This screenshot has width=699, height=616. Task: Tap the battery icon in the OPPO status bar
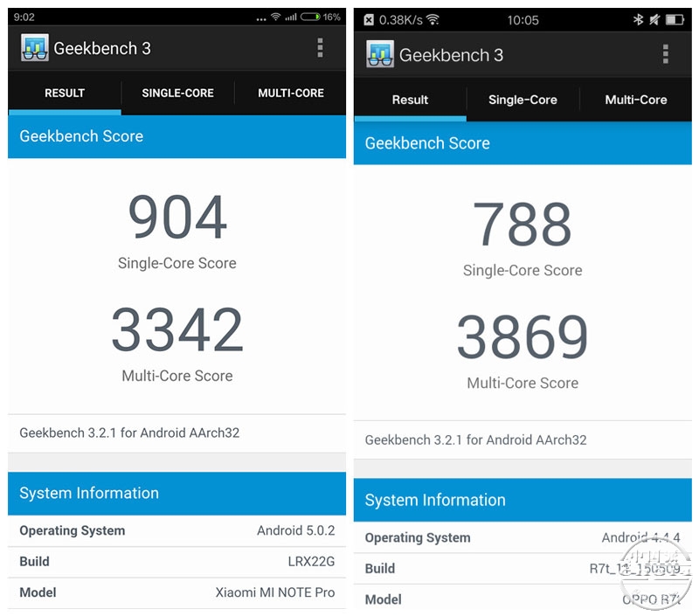(x=675, y=19)
